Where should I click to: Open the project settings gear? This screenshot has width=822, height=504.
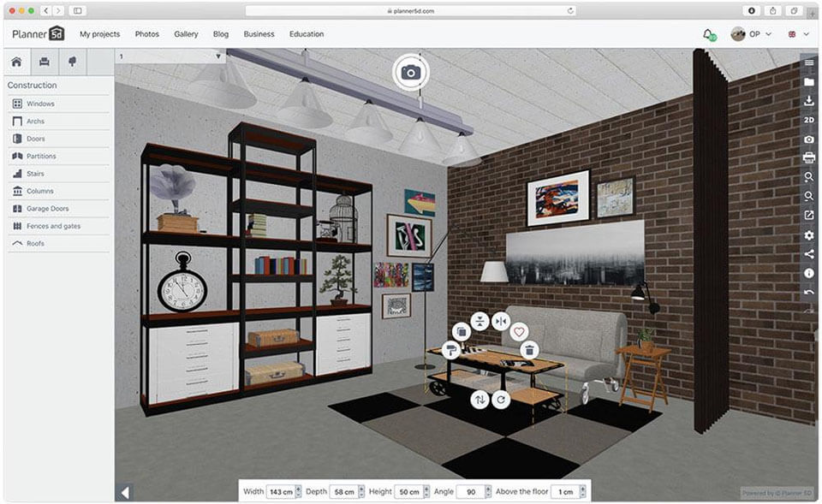tap(807, 234)
